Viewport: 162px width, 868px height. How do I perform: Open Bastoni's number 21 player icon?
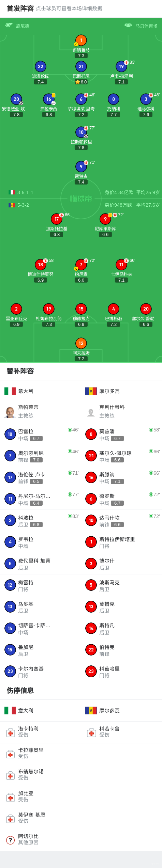pos(81,66)
